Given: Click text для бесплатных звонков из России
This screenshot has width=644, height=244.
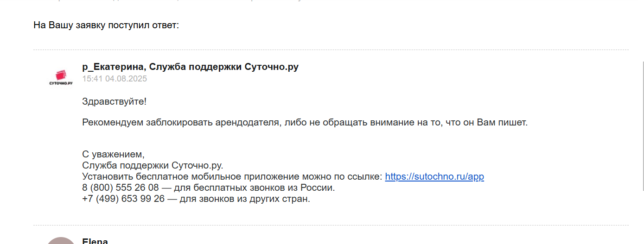Looking at the screenshot, I should point(257,188).
